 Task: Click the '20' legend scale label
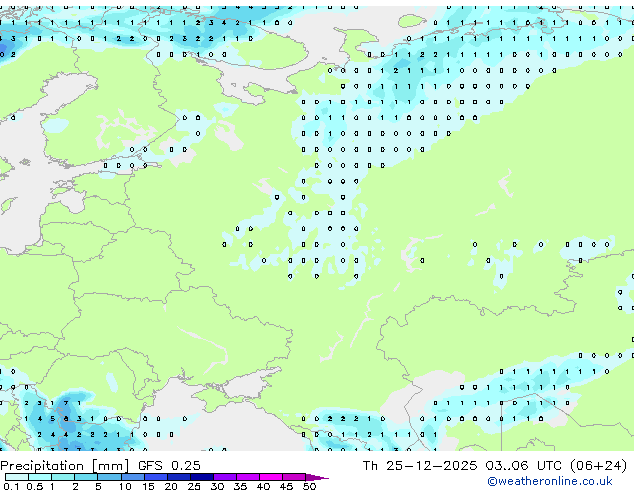pos(171,486)
